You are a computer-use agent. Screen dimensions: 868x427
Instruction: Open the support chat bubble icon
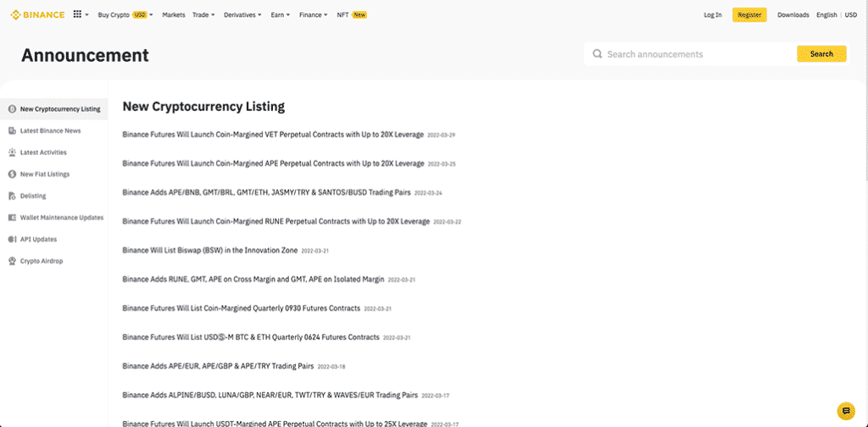pos(846,410)
